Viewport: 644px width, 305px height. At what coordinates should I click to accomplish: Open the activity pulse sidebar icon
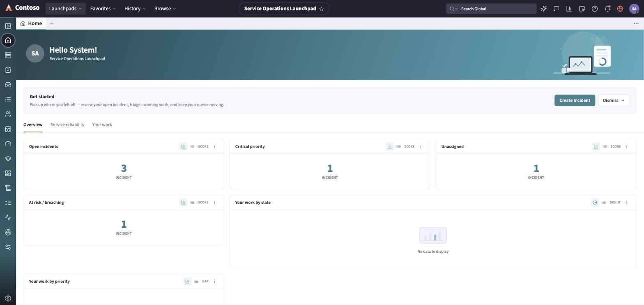click(x=8, y=217)
